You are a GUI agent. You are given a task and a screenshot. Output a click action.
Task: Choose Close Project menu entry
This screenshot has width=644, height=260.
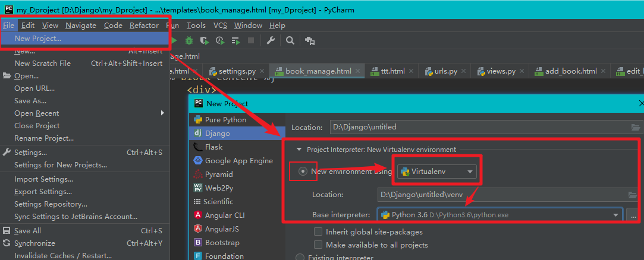point(84,125)
